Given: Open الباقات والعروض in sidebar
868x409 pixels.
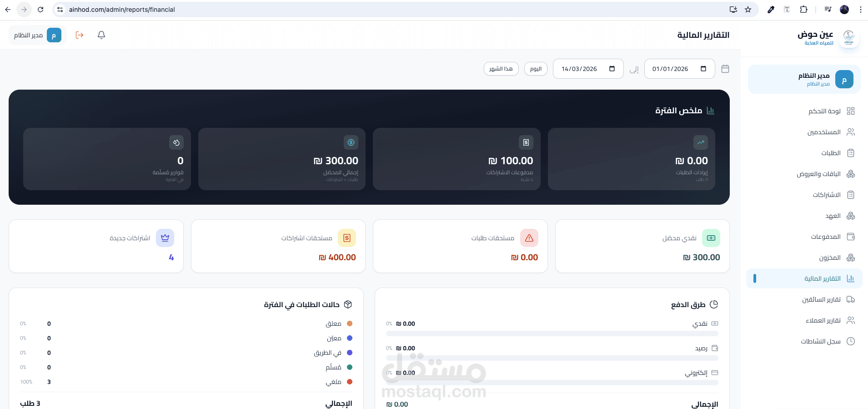Looking at the screenshot, I should 804,174.
